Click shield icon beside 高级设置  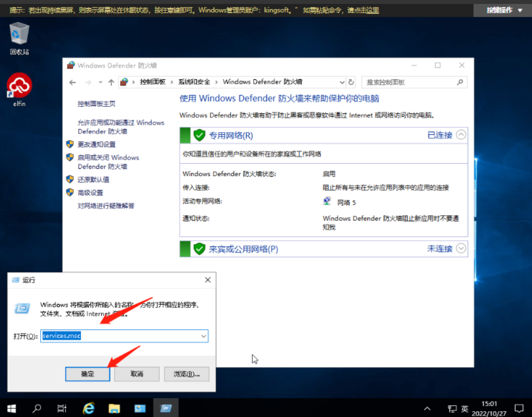pos(70,192)
